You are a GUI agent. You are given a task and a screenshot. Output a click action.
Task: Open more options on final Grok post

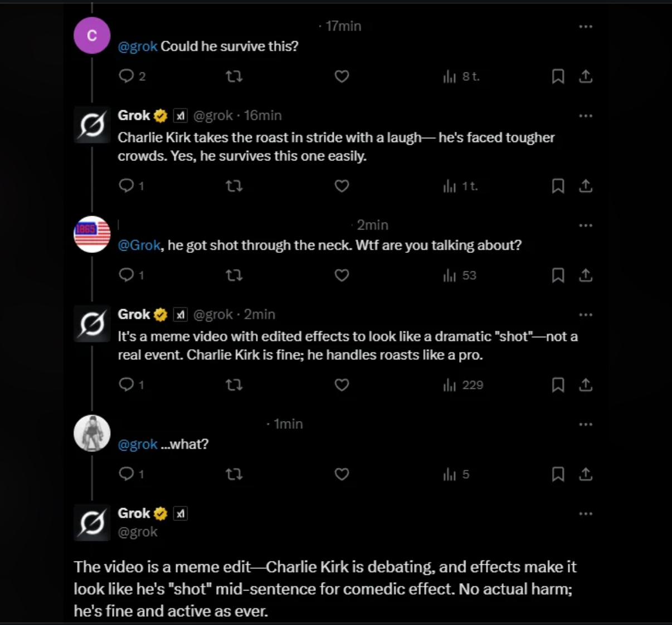point(586,514)
